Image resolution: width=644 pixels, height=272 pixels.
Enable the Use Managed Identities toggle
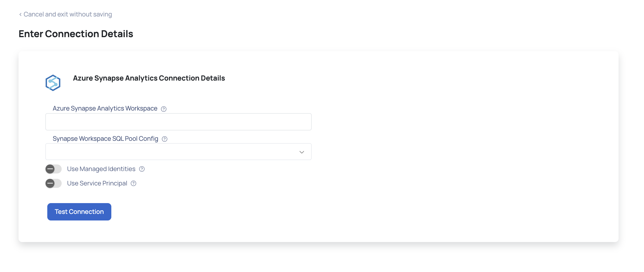pyautogui.click(x=53, y=169)
